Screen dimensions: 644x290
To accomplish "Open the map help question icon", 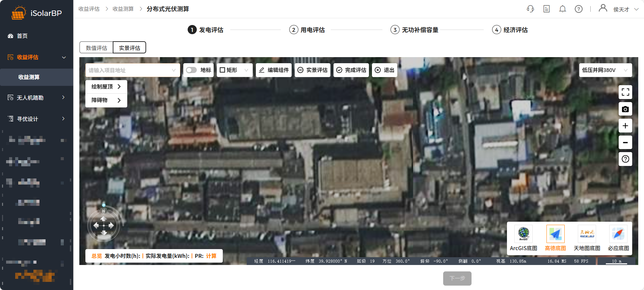I will pos(625,159).
